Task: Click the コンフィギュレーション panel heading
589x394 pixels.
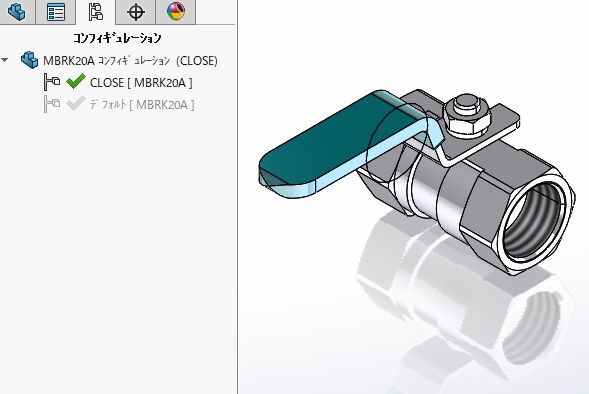Action: (117, 38)
